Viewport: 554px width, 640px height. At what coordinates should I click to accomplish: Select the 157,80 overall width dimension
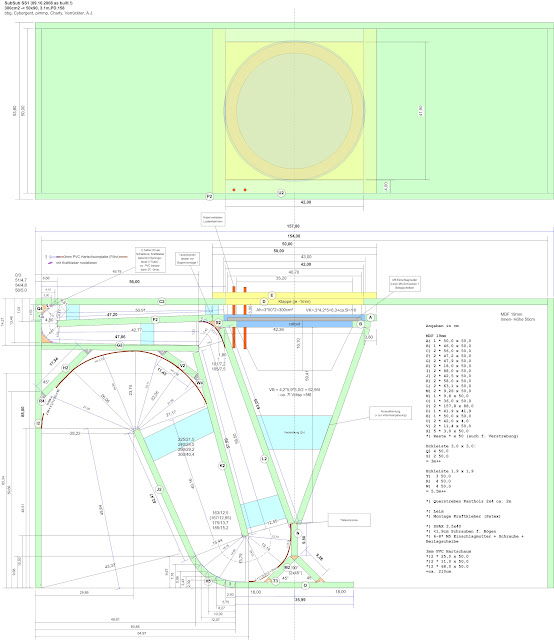tap(293, 226)
